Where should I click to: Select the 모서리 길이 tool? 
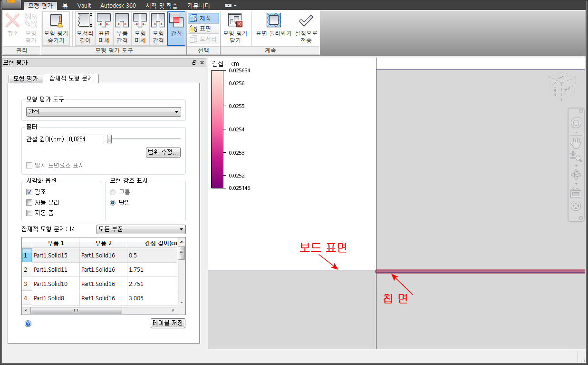(x=85, y=29)
